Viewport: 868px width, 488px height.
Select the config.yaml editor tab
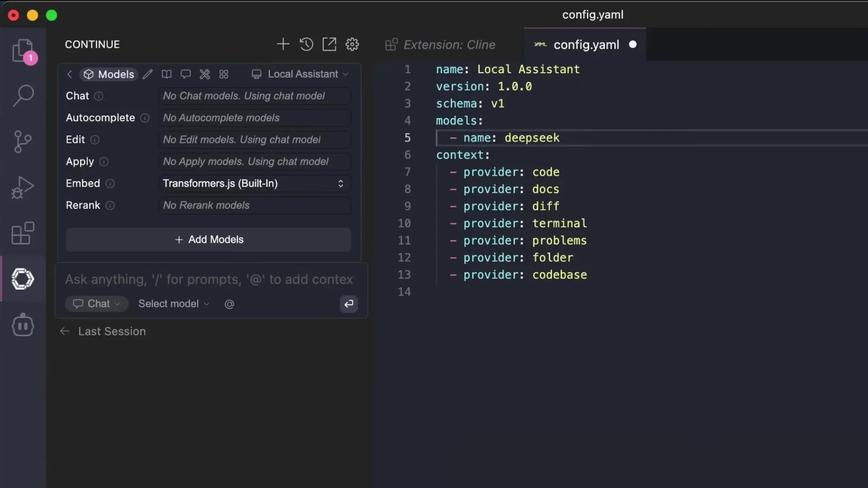[x=585, y=44]
